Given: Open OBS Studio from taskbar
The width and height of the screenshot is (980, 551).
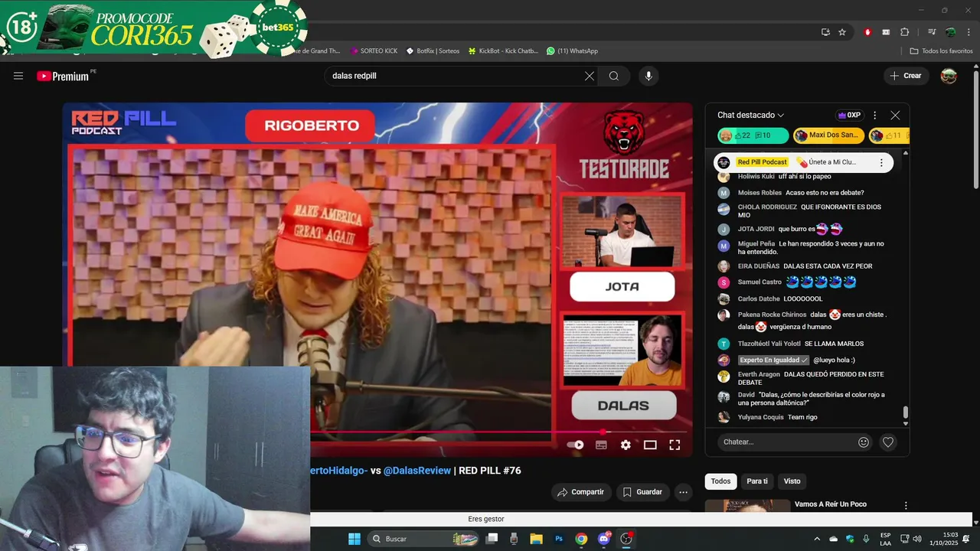Looking at the screenshot, I should coord(626,539).
